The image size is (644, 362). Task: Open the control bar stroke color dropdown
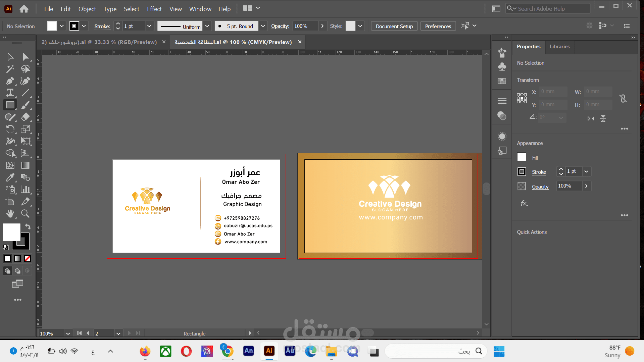point(84,26)
